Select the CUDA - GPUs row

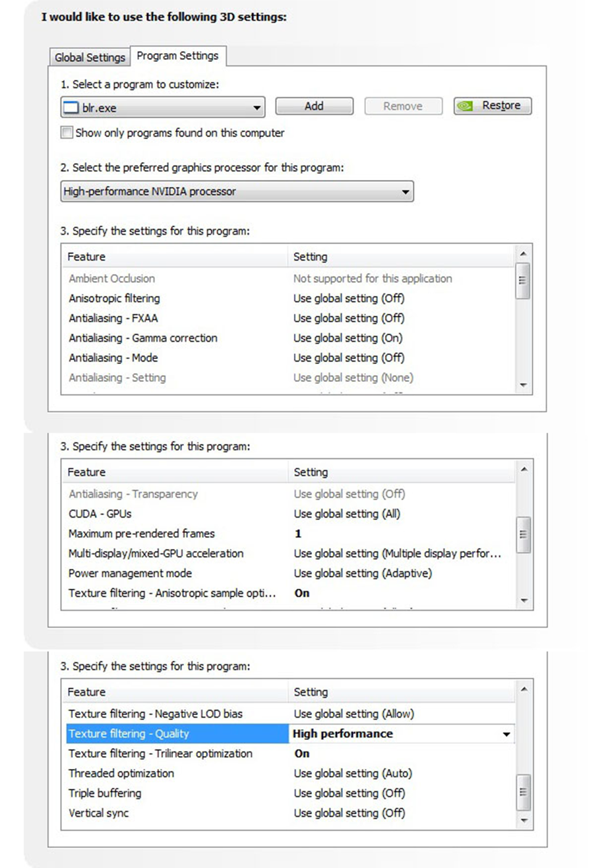pos(288,514)
